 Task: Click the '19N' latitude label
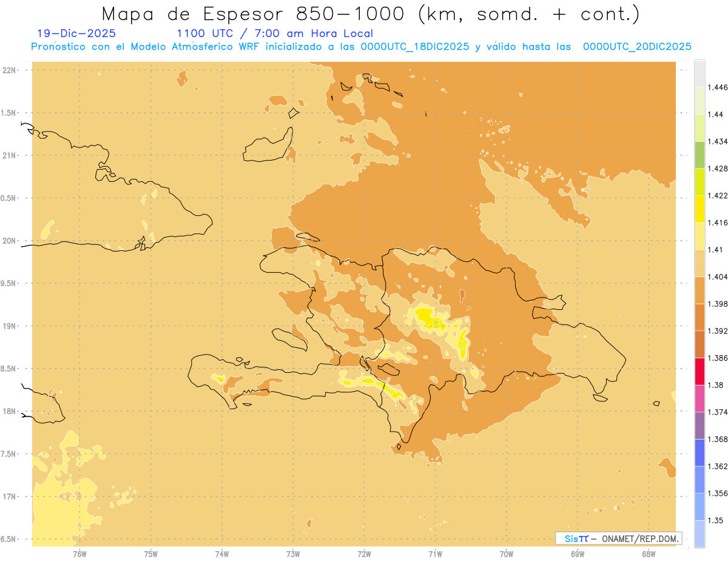tap(9, 326)
